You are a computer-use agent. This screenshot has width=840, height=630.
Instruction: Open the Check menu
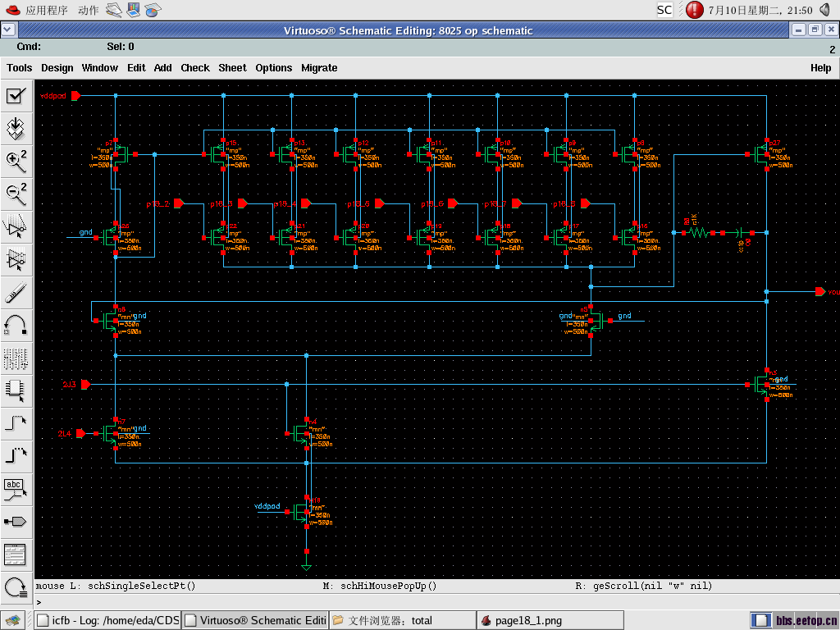click(x=195, y=68)
